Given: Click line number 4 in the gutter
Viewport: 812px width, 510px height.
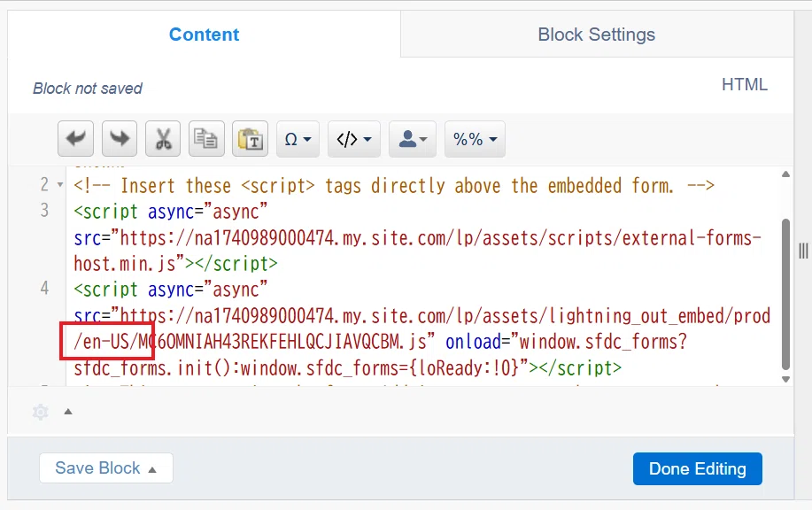Looking at the screenshot, I should point(44,289).
